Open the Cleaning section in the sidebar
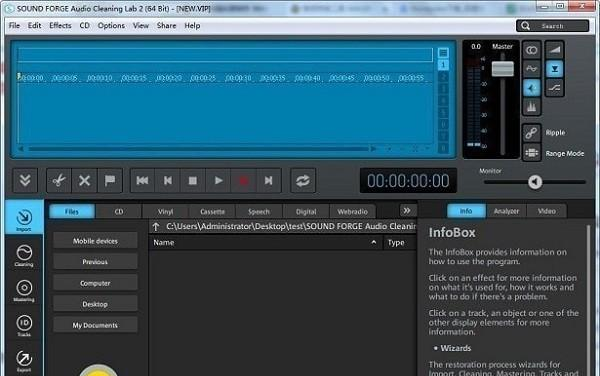Image resolution: width=600 pixels, height=376 pixels. 24,256
